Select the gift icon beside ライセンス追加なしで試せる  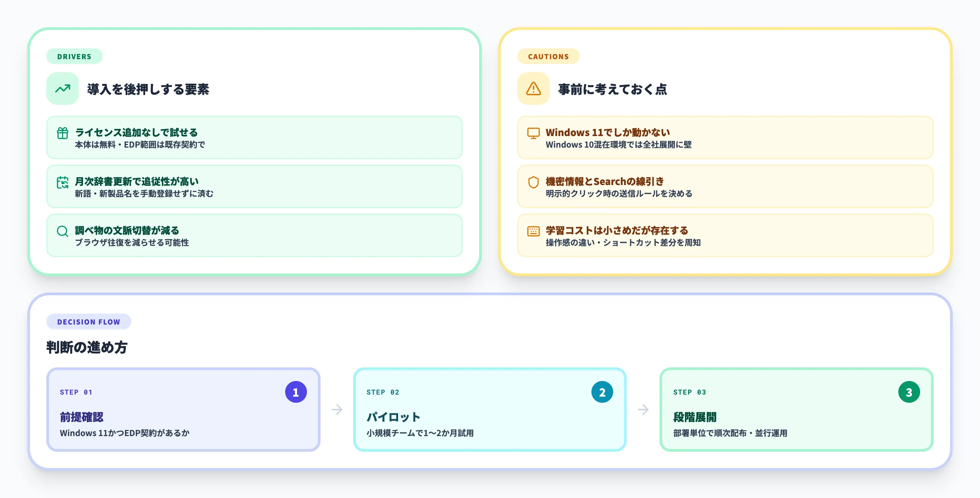(x=62, y=134)
